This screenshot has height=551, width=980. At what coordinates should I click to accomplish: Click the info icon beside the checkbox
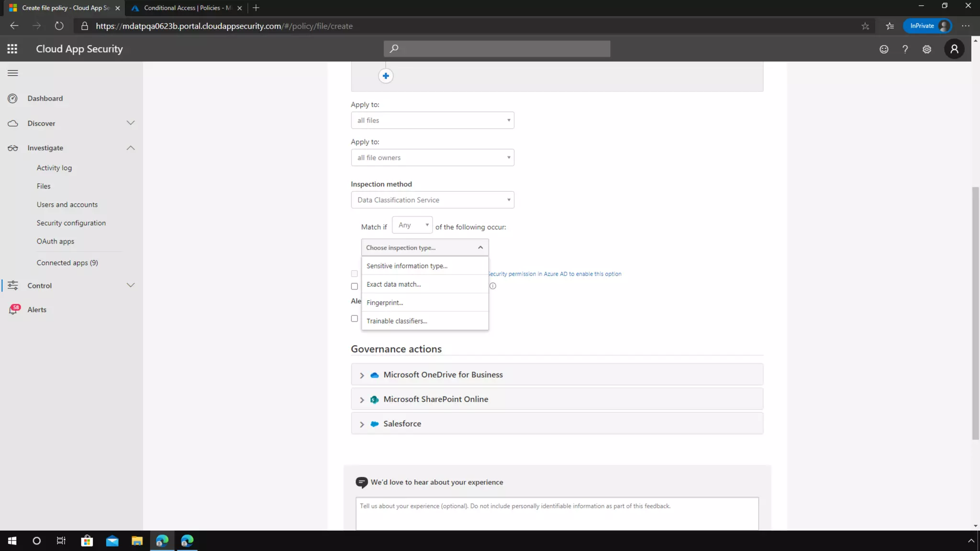click(493, 286)
